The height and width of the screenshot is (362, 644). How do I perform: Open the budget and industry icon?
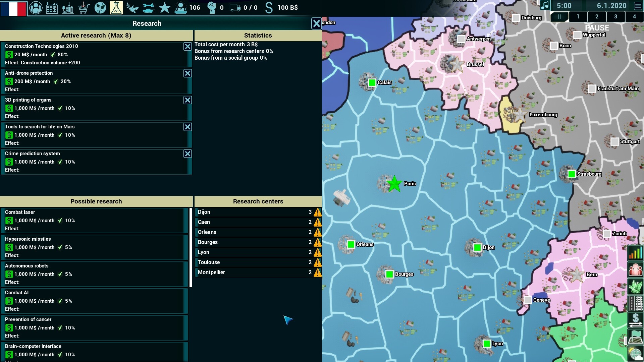click(x=52, y=8)
